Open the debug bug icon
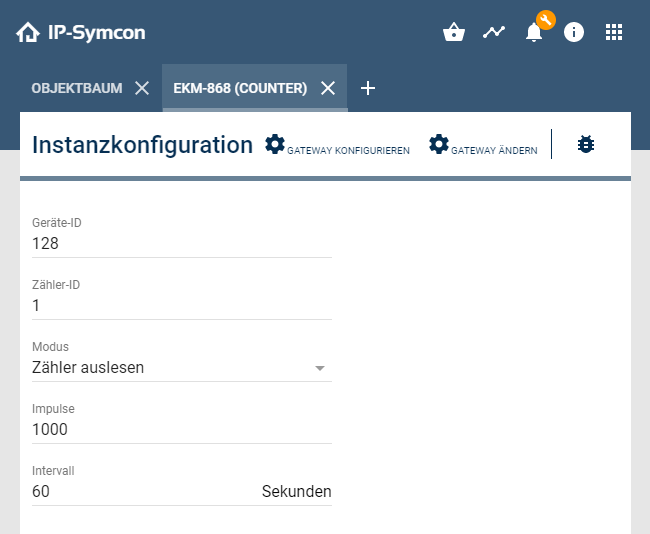This screenshot has height=534, width=650. pyautogui.click(x=586, y=144)
